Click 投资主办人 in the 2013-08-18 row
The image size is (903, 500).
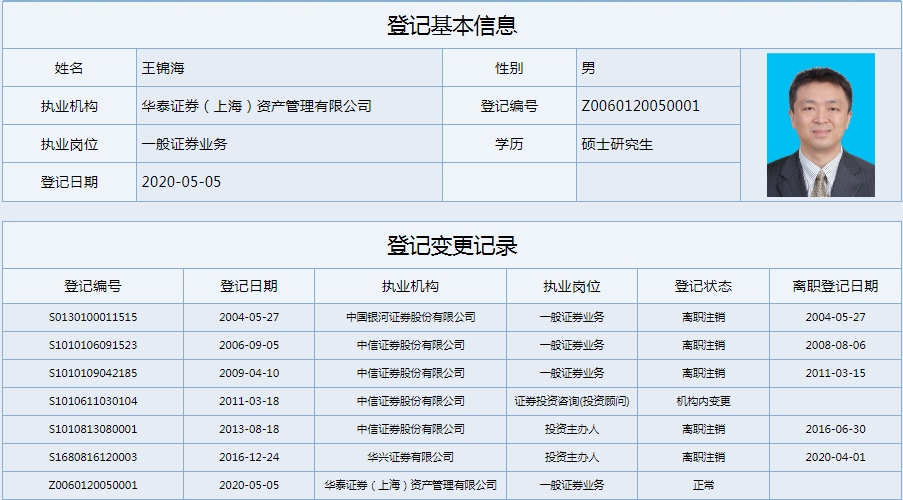point(572,429)
